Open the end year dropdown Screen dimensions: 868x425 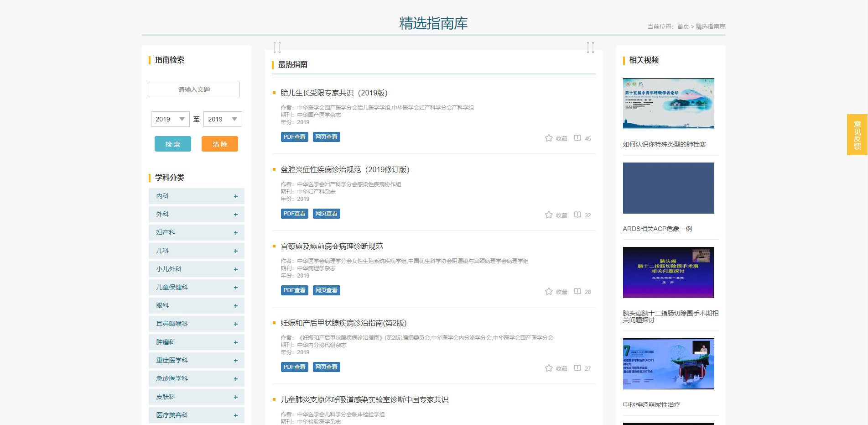(223, 119)
